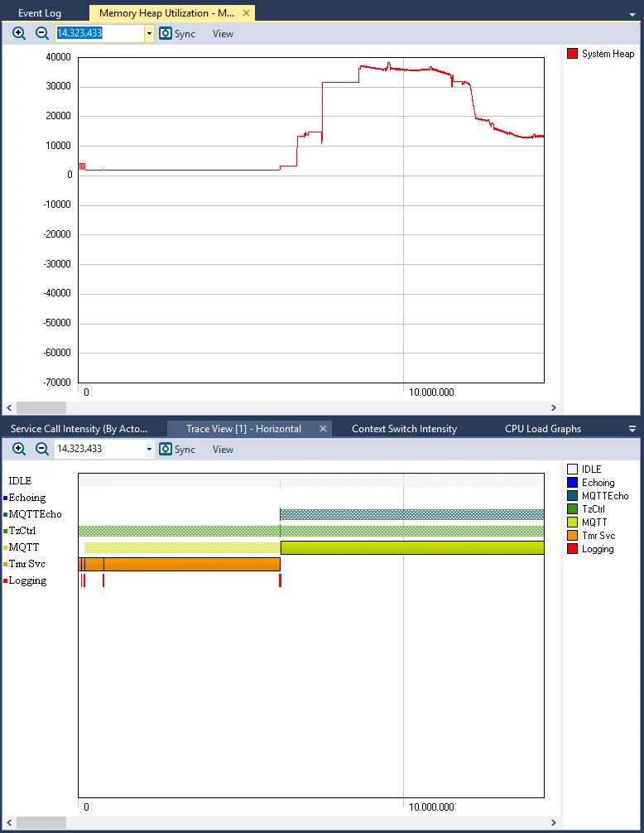
Task: Expand the Trace View zoom level dropdown
Action: coord(149,450)
